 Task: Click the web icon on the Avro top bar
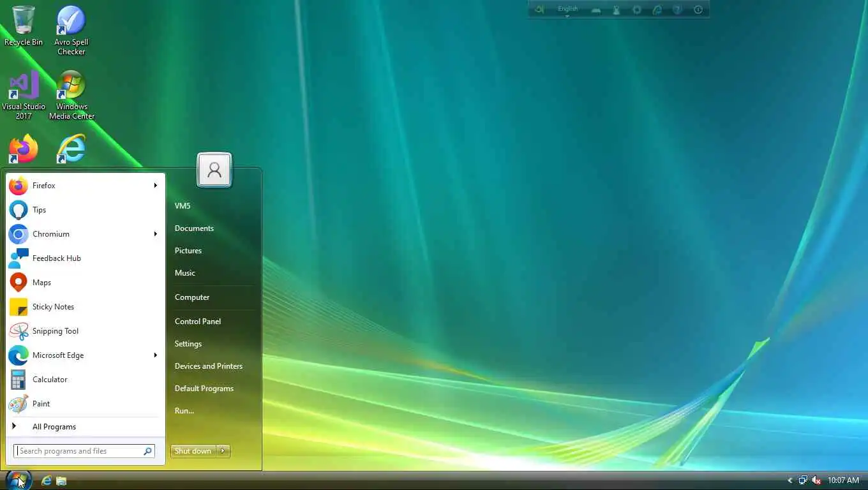[x=657, y=10]
